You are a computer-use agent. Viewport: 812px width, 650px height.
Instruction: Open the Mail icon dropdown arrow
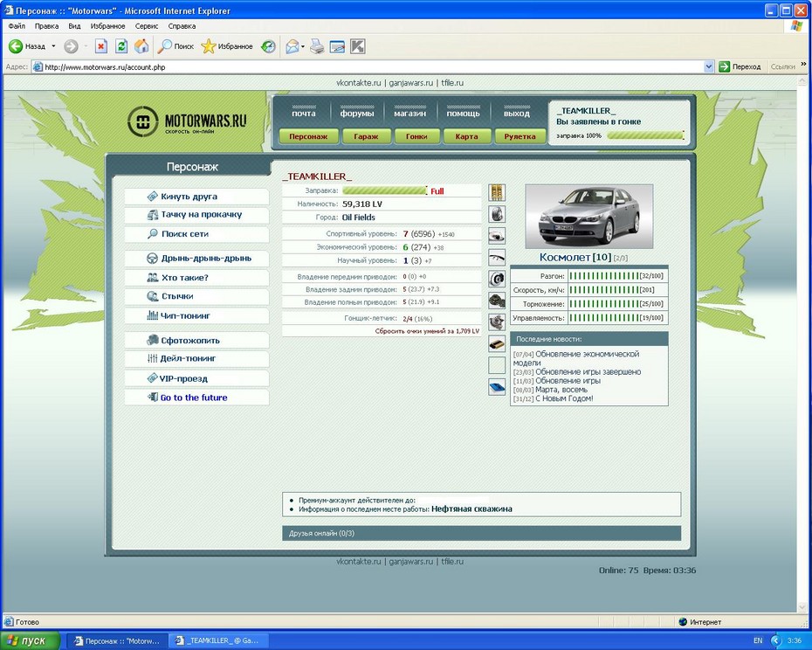[x=303, y=46]
